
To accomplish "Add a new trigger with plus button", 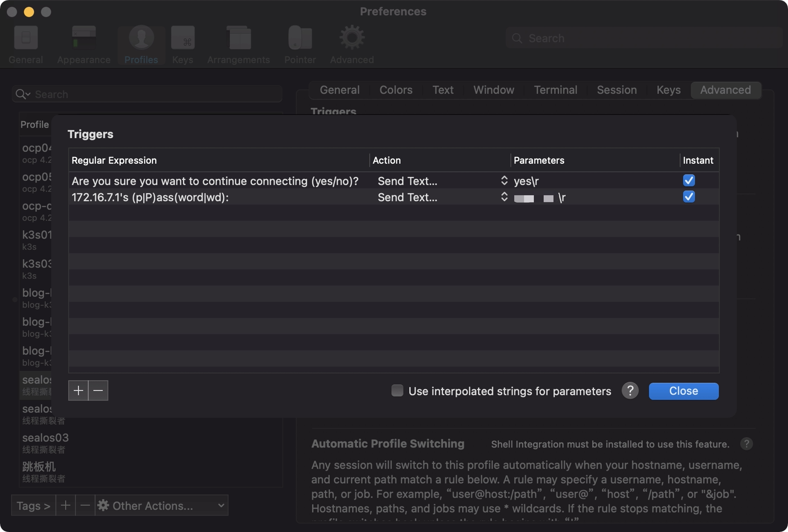I will (x=78, y=390).
